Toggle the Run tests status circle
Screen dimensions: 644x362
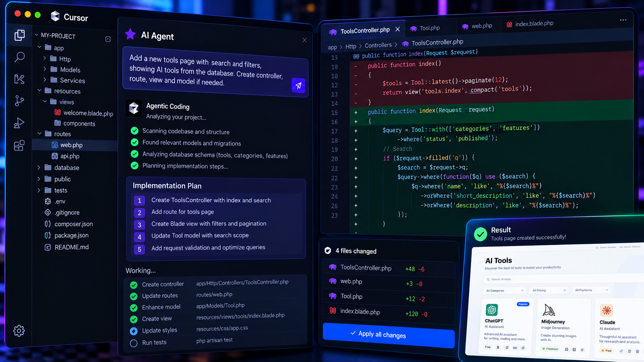134,343
